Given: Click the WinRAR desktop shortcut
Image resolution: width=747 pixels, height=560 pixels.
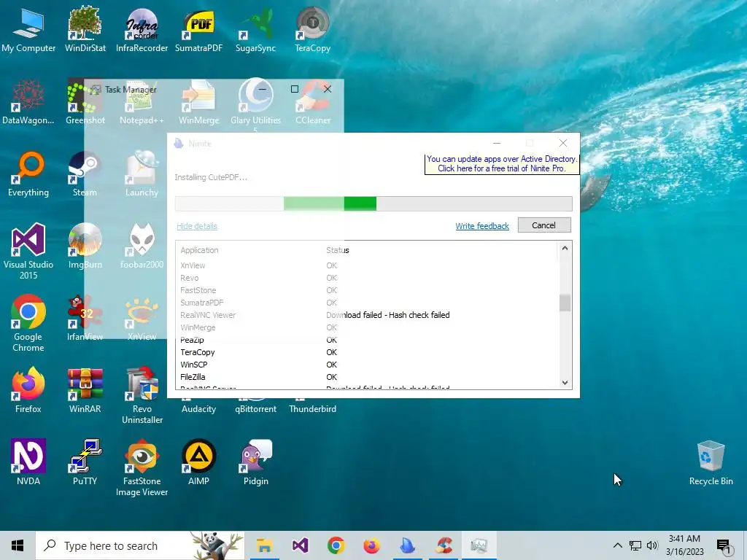Looking at the screenshot, I should point(85,391).
